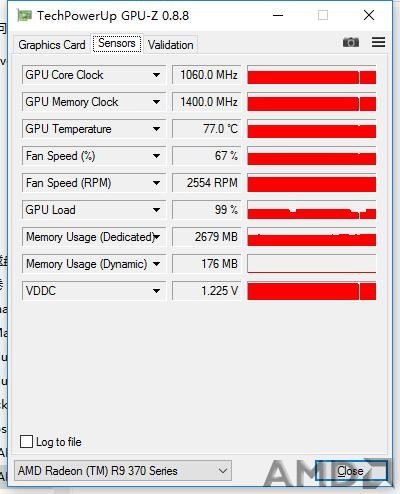
Task: Click the Memory Usage (Dynamic) graph
Action: (312, 264)
